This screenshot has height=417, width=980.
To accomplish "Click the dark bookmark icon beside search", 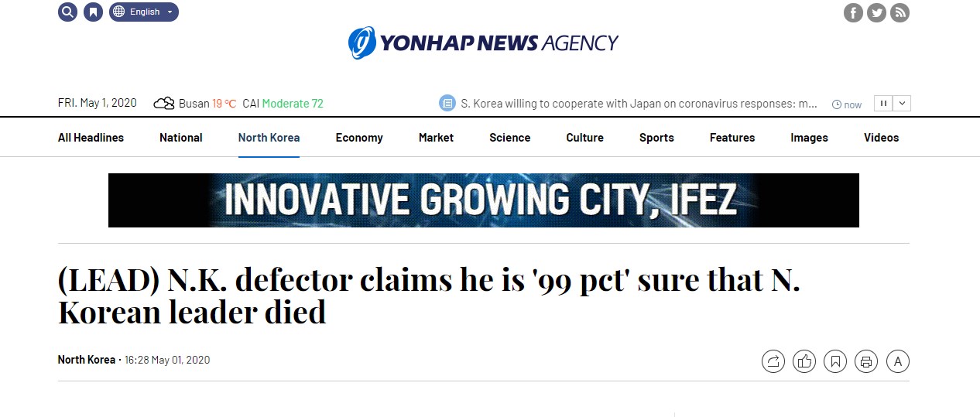I will click(x=93, y=12).
